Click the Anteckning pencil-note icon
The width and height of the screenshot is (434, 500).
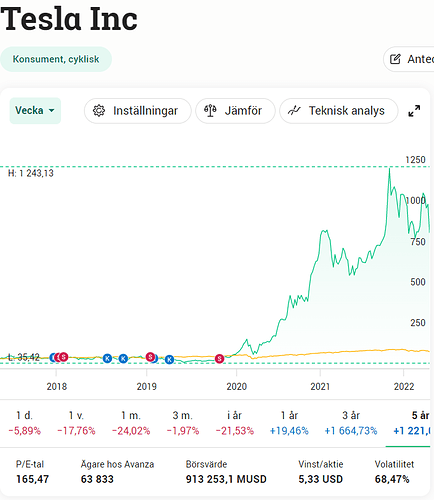395,59
